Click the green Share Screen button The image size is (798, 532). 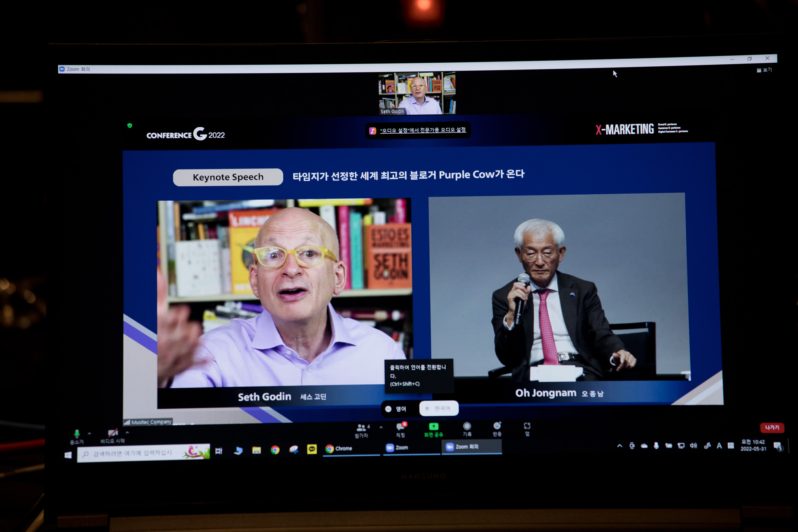click(434, 430)
